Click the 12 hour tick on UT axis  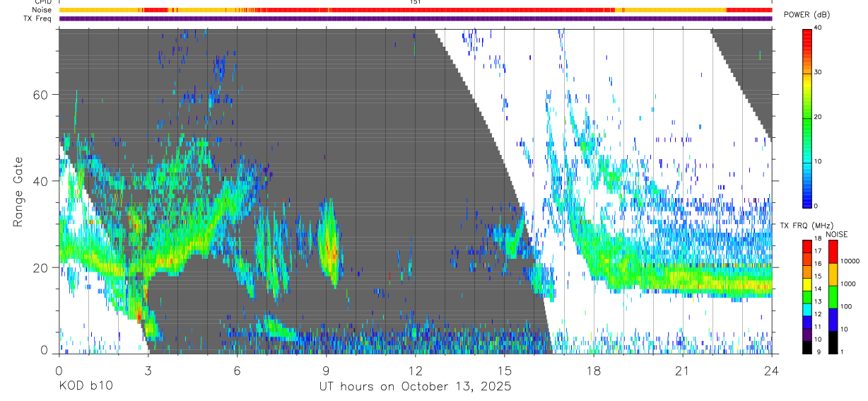[x=416, y=370]
